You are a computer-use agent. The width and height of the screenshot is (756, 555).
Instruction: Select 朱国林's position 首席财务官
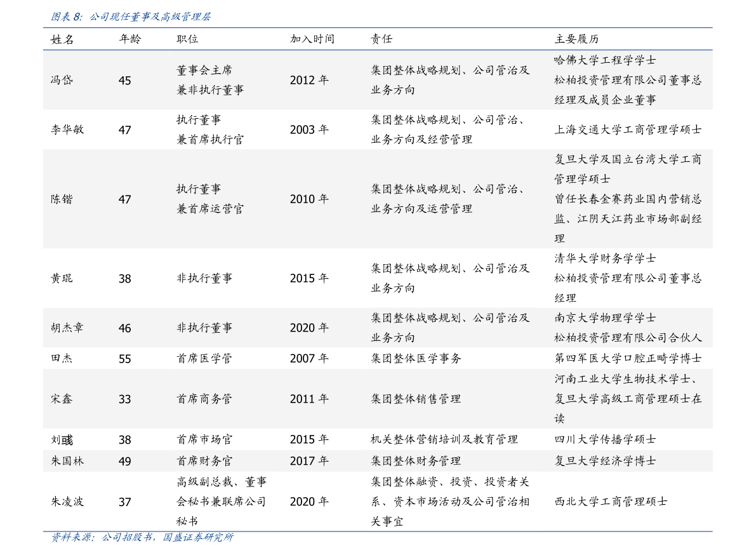click(x=204, y=461)
